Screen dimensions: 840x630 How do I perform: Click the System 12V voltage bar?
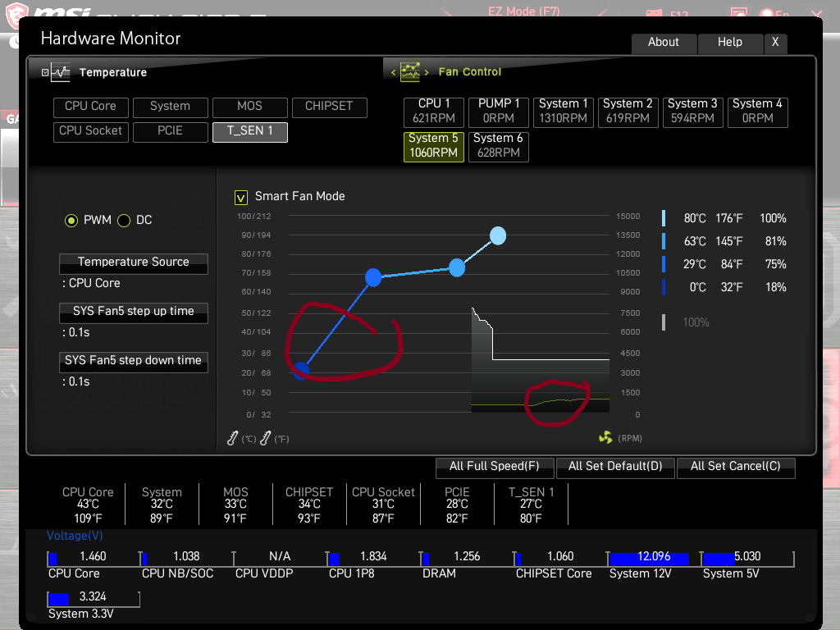tap(654, 558)
